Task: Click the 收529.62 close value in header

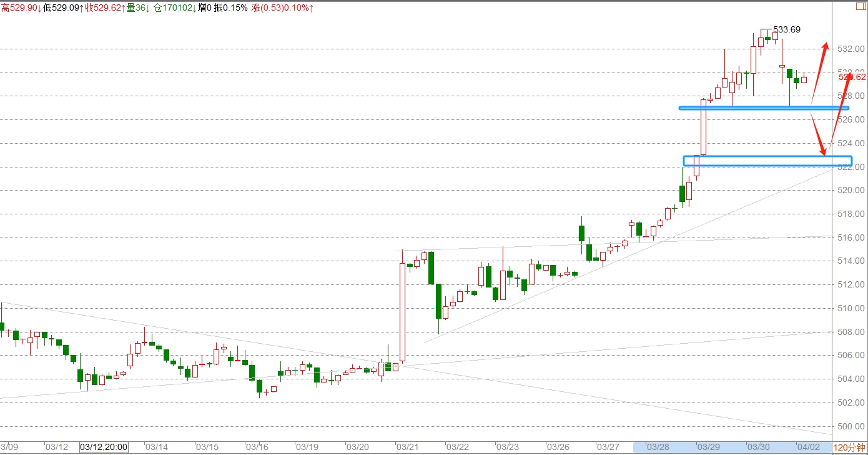Action: [x=106, y=7]
